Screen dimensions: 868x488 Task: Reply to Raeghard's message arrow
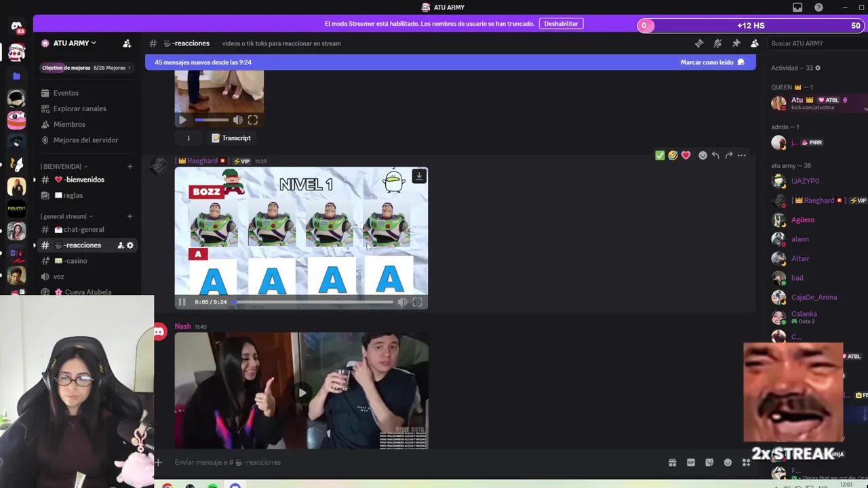pyautogui.click(x=715, y=155)
